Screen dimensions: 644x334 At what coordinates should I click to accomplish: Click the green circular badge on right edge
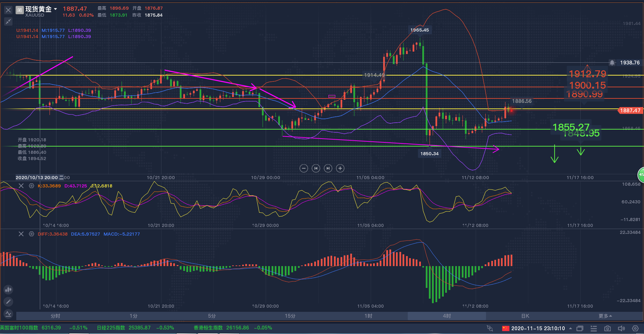(641, 174)
